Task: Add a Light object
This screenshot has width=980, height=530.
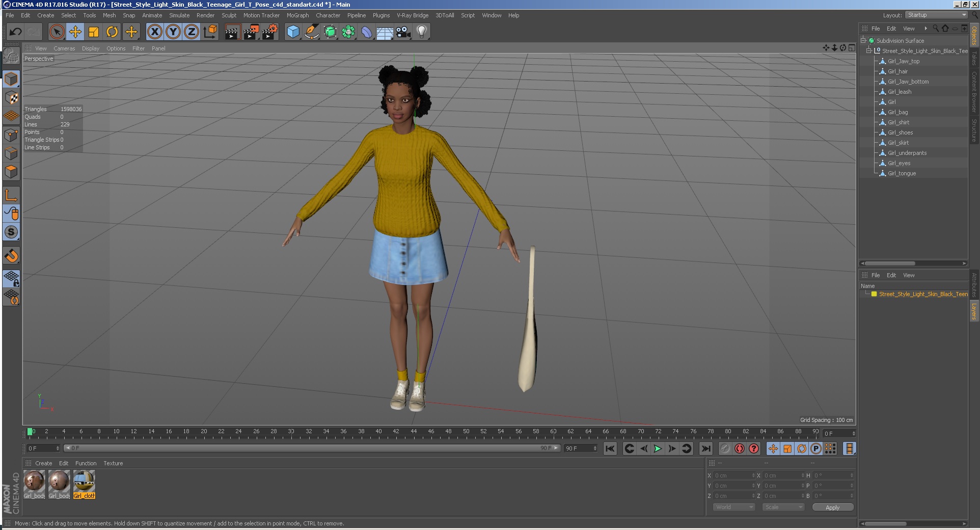Action: pos(422,32)
